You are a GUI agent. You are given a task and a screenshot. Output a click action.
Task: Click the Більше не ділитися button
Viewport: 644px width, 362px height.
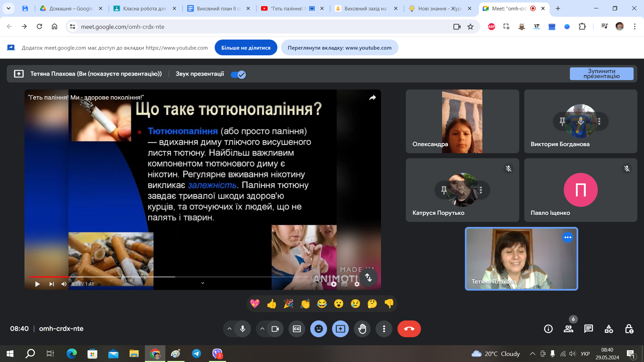[246, 48]
